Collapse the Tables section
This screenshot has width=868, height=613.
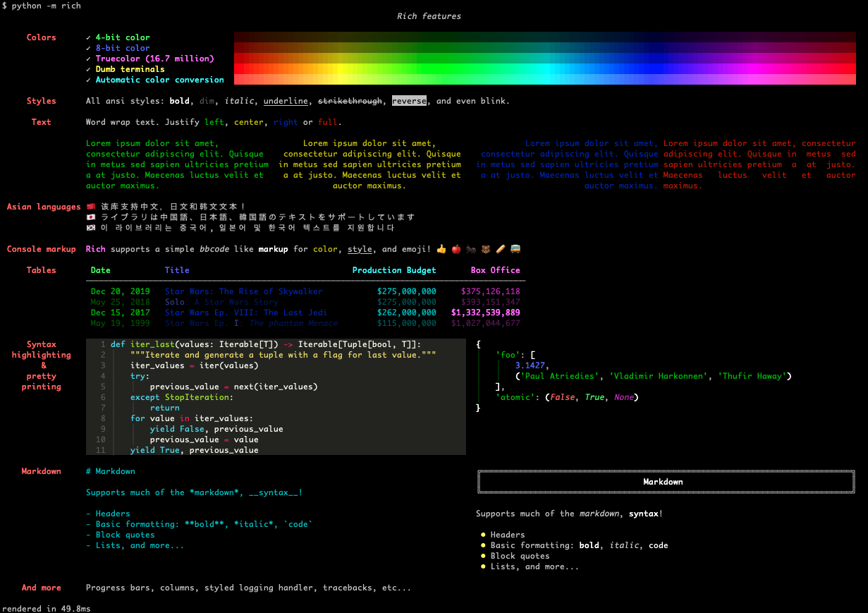41,270
